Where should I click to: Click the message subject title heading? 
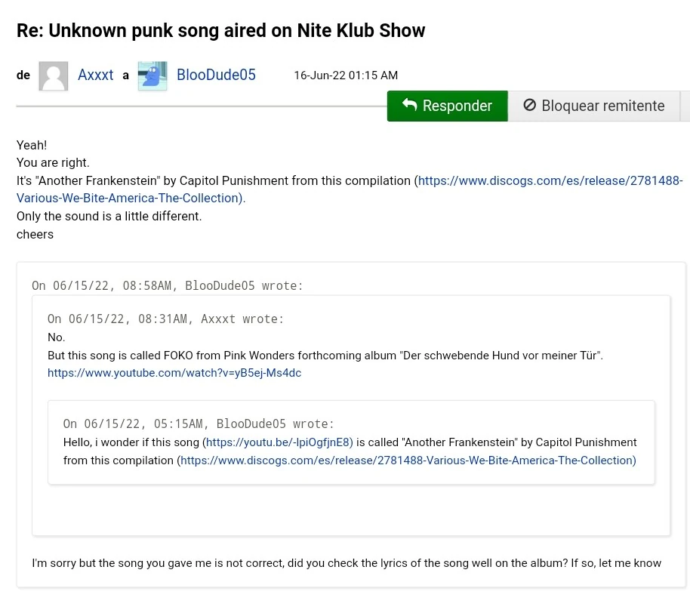point(221,31)
